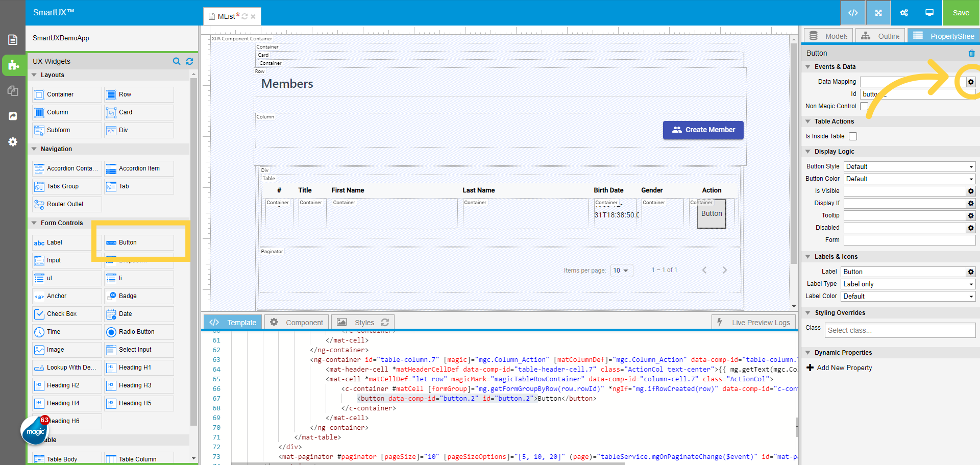Viewport: 980px width, 465px height.
Task: Collapse the Layouts section
Action: pyautogui.click(x=35, y=75)
